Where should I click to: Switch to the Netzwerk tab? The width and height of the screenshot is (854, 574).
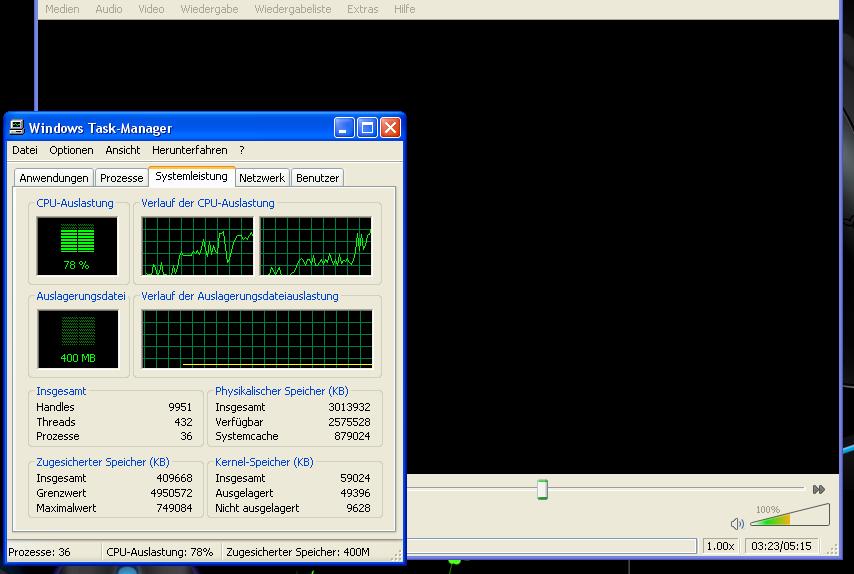[x=262, y=178]
